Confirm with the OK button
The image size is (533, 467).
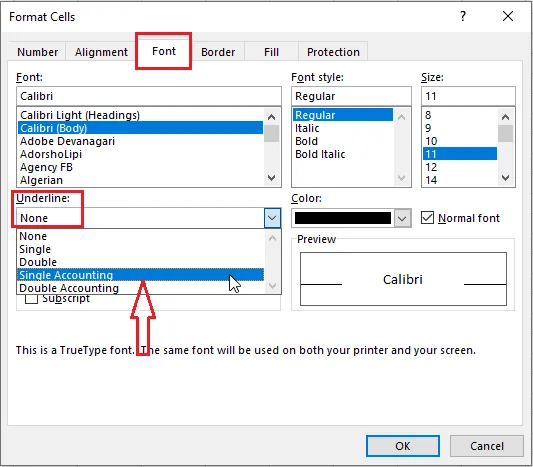tap(402, 446)
